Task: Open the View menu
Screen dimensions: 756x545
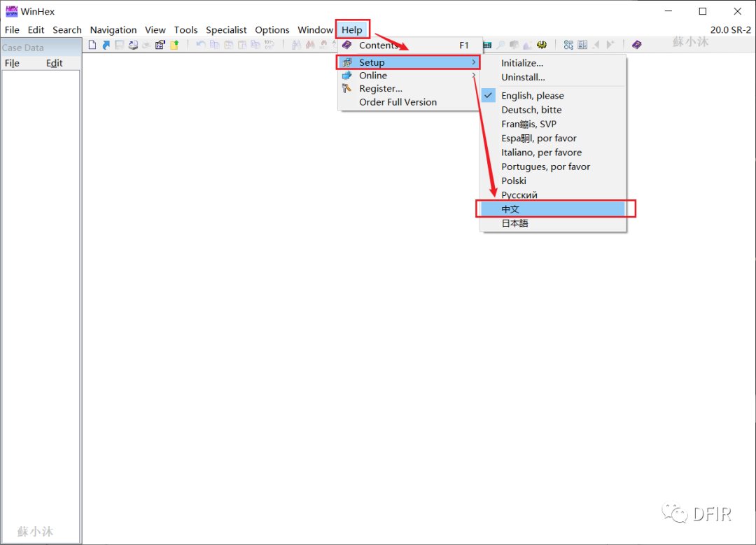Action: click(x=155, y=30)
